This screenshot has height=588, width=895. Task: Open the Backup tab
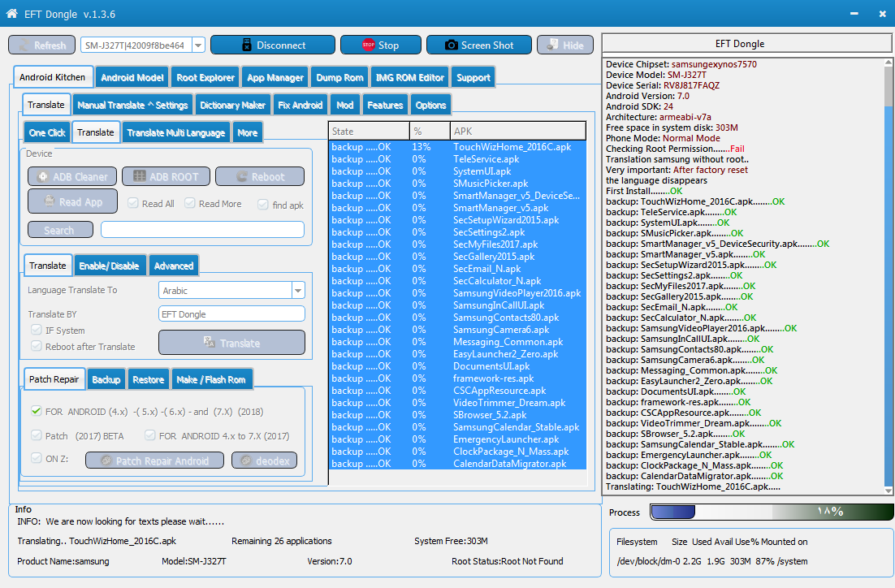click(x=106, y=379)
